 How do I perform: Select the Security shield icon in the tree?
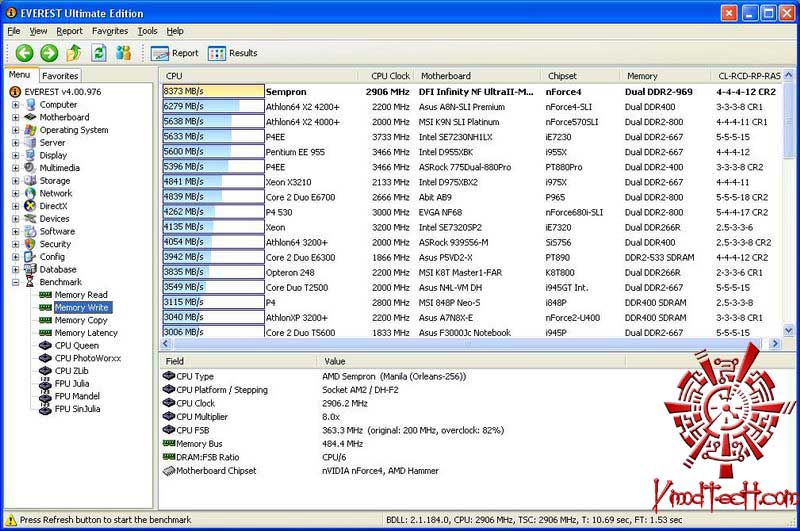31,244
